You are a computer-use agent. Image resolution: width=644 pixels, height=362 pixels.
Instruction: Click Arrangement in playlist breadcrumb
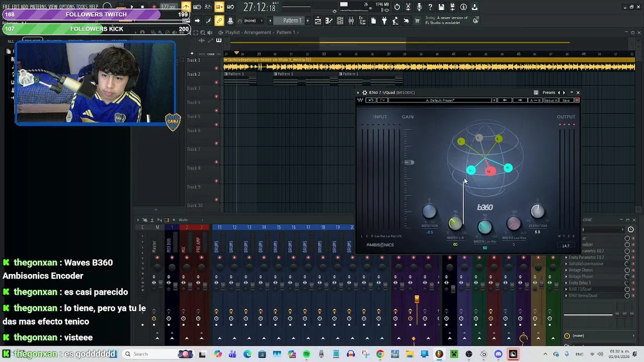point(258,32)
